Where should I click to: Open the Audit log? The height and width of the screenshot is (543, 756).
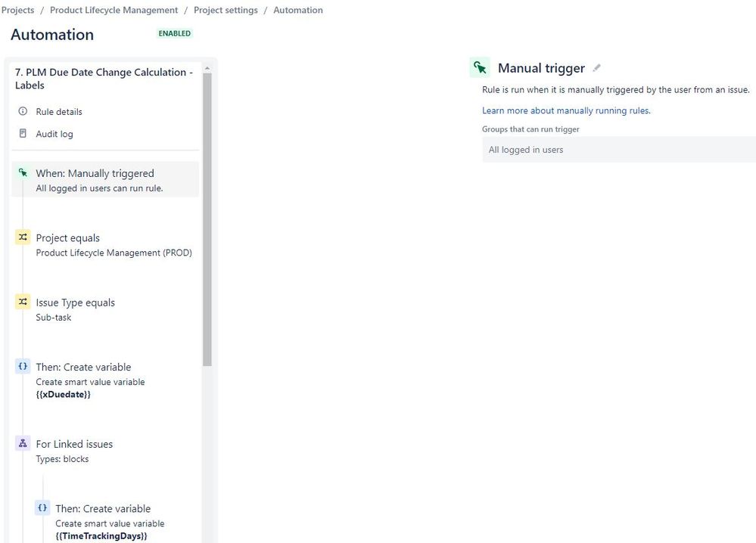coord(54,134)
